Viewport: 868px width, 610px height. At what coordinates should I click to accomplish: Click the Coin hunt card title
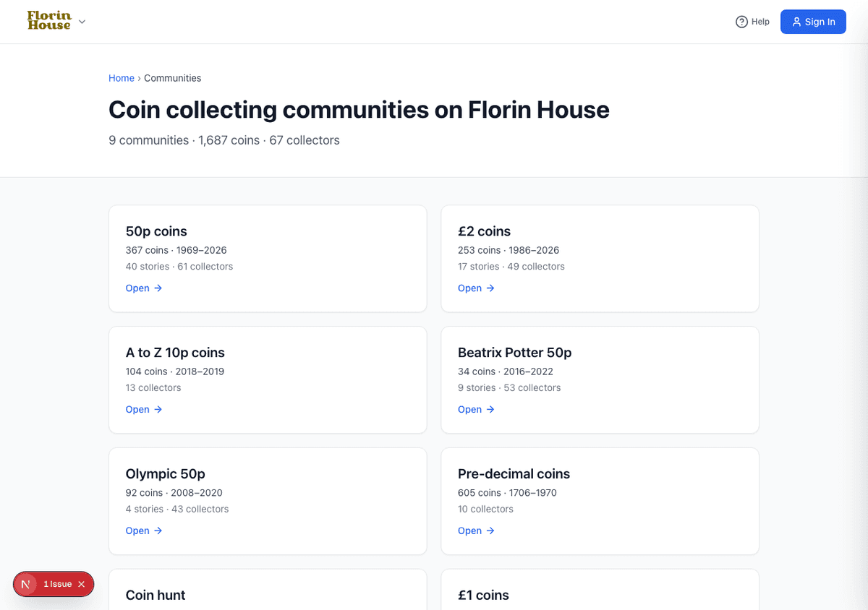(156, 596)
